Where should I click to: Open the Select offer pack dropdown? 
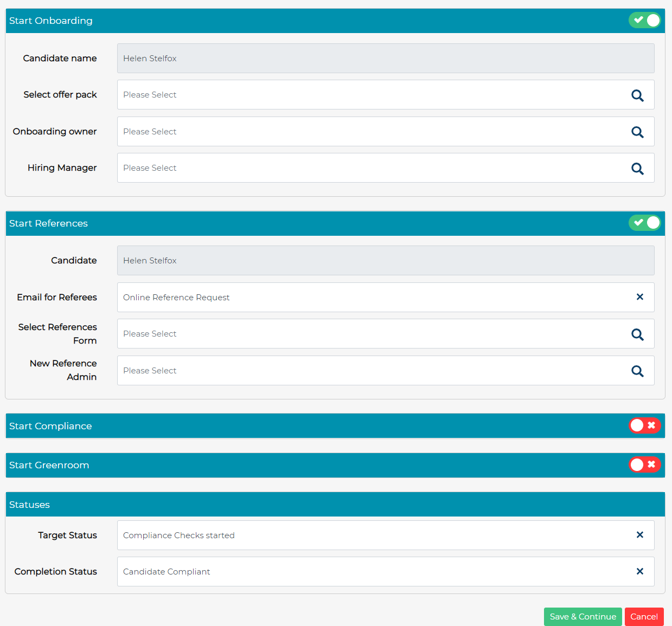(325, 95)
